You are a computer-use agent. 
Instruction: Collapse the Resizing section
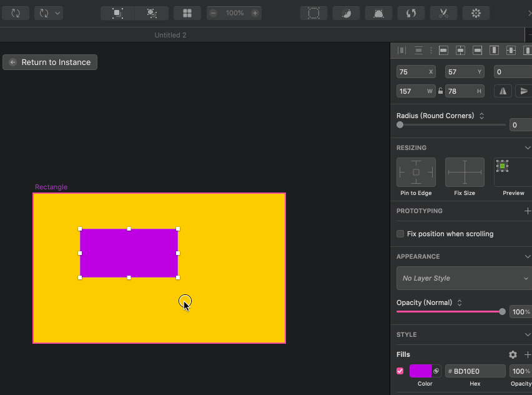527,148
